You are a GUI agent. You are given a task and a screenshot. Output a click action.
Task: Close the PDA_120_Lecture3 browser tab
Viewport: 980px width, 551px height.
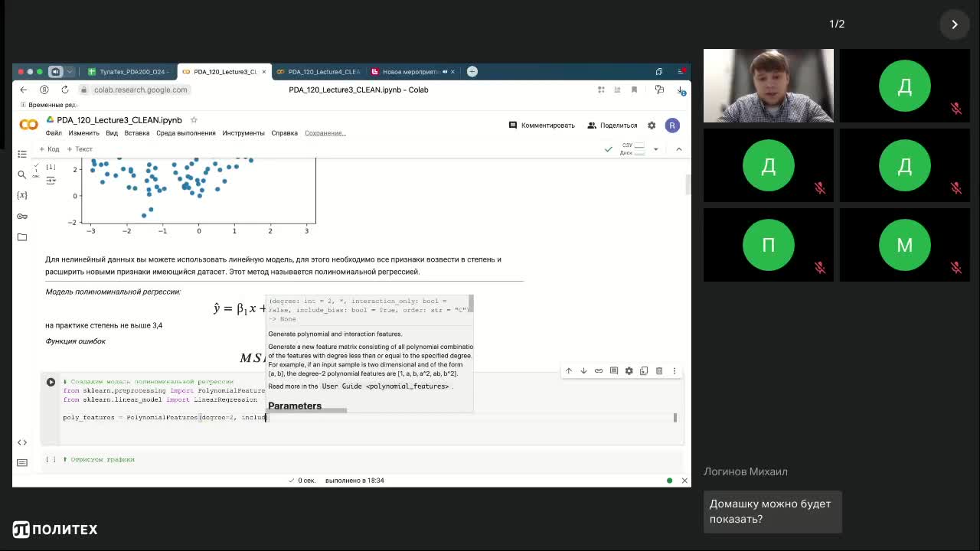click(264, 71)
